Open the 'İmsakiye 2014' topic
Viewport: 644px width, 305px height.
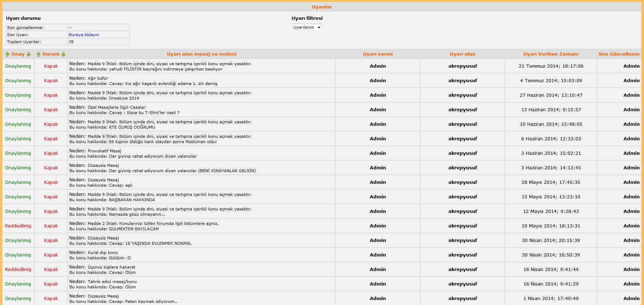tap(124, 98)
